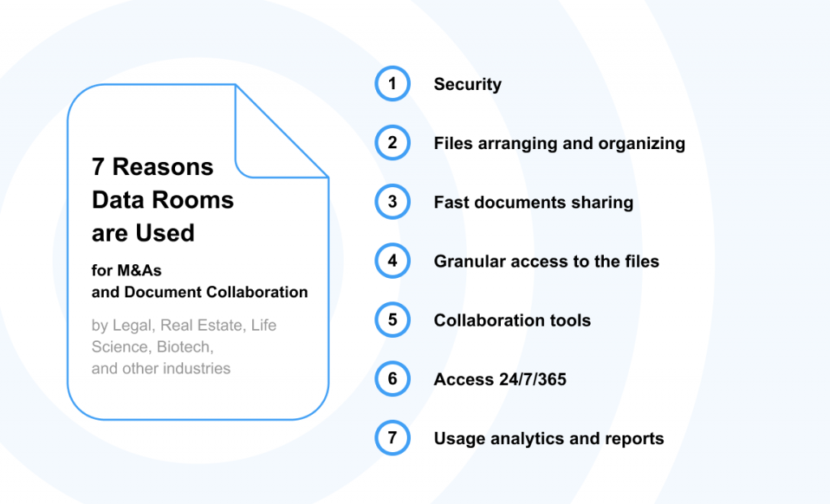Click the 7 Reasons Data Rooms heading
830x504 pixels.
(162, 199)
